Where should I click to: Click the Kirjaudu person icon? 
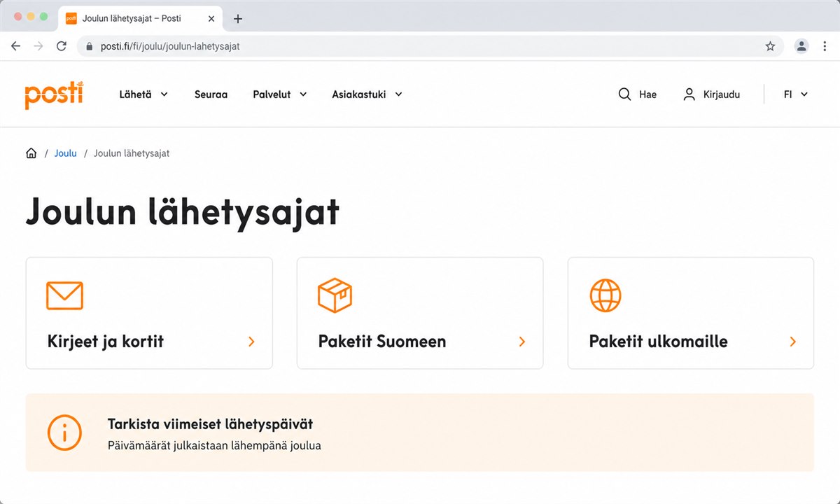(689, 94)
